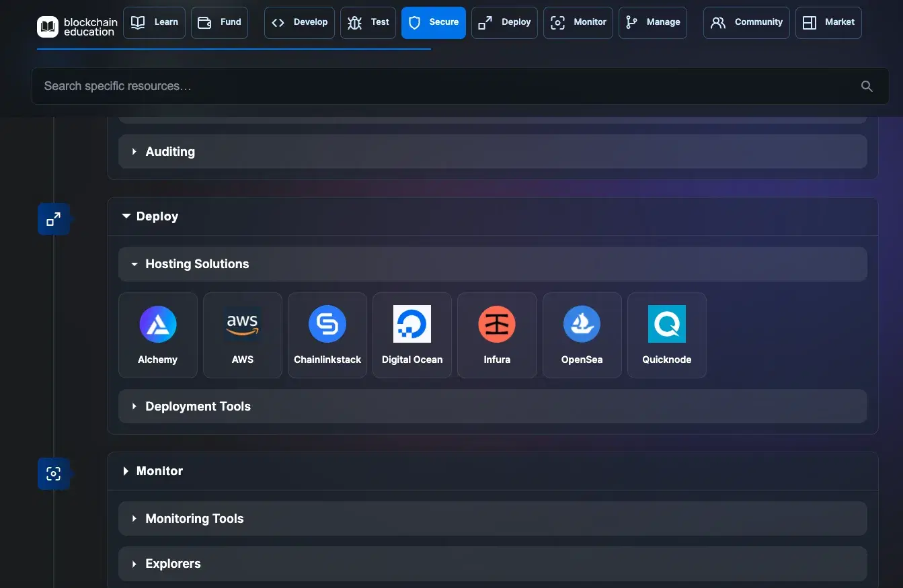This screenshot has height=588, width=903.
Task: Open the Chainlinkstack logo icon
Action: (327, 324)
